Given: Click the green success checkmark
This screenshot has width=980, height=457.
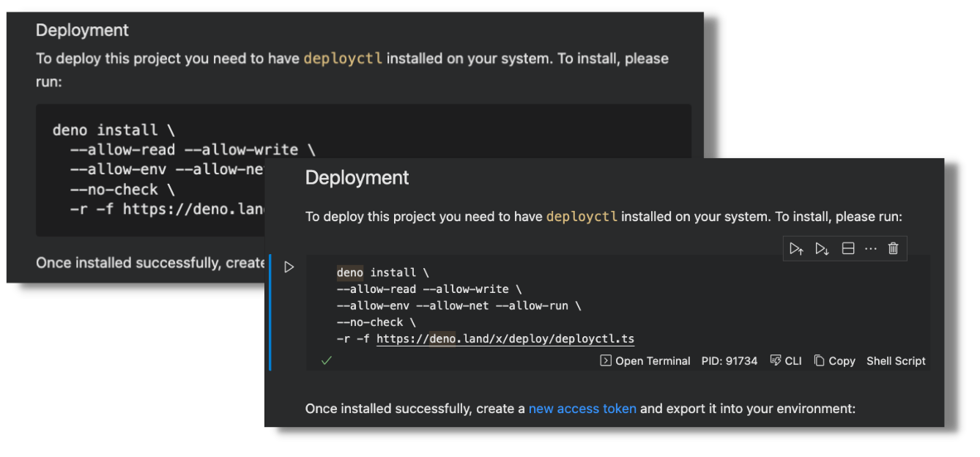Looking at the screenshot, I should coord(327,360).
